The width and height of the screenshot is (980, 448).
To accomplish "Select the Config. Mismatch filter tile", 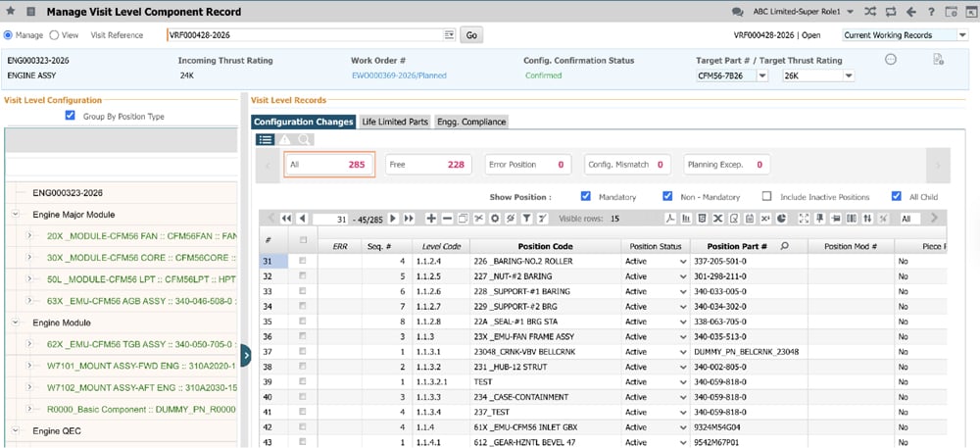I will (x=627, y=165).
